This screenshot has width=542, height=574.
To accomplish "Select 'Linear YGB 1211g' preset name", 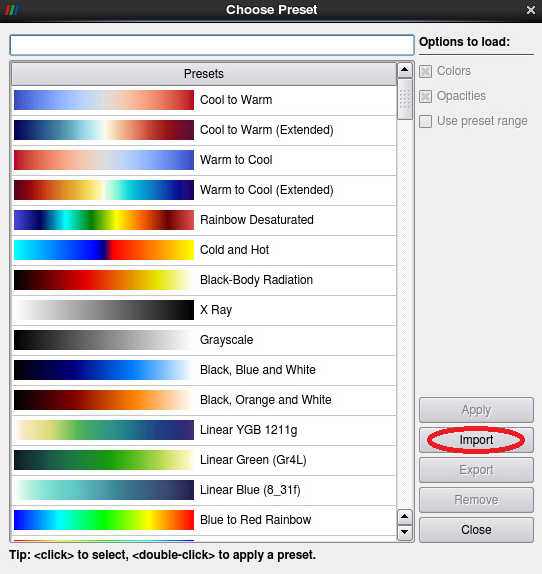I will pos(248,430).
